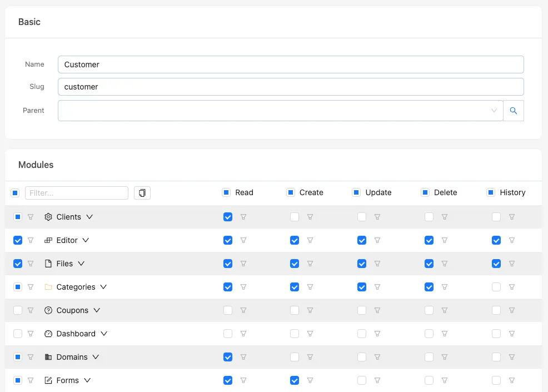
Task: Click Clients Create permission filter funnel
Action: [x=310, y=217]
